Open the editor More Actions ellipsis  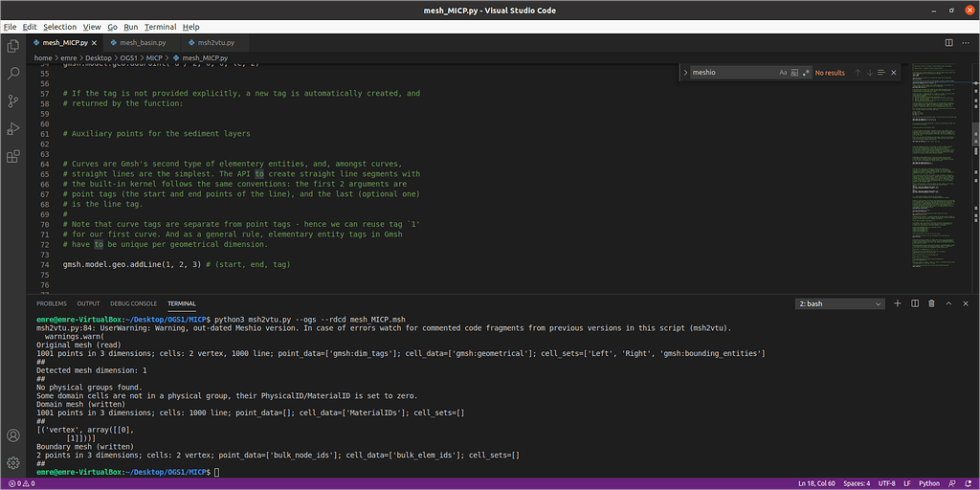point(966,42)
